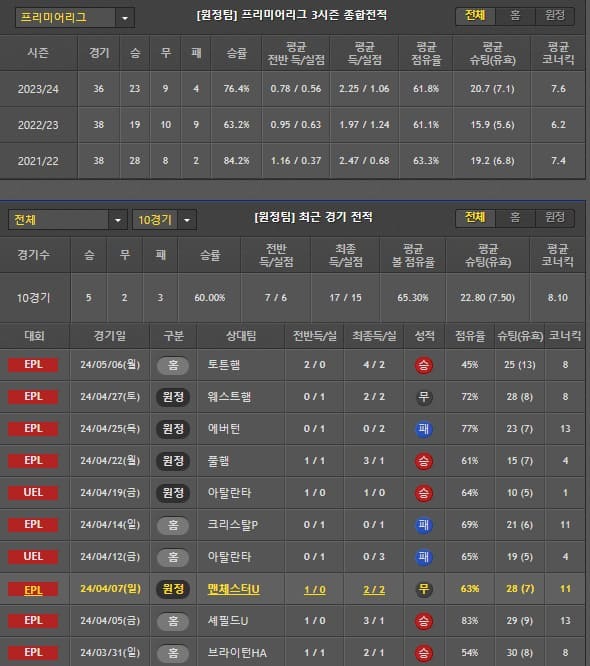Click the 원정 pill in the 웨스트햄 row

pyautogui.click(x=173, y=397)
